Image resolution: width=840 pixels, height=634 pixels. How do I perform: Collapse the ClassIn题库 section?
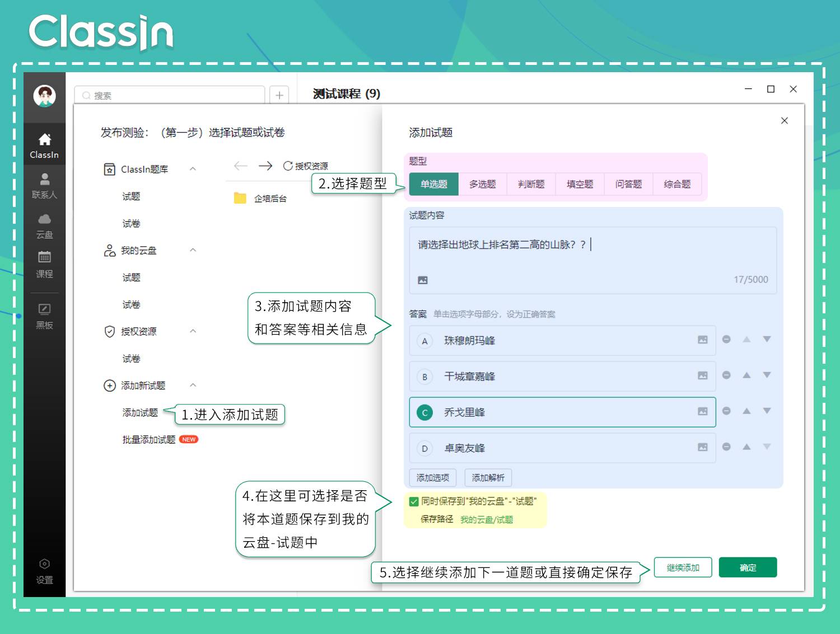pyautogui.click(x=193, y=168)
